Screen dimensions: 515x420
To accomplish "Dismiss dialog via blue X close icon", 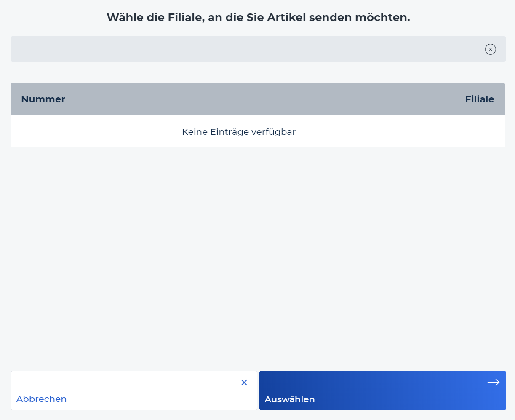I will (x=244, y=383).
